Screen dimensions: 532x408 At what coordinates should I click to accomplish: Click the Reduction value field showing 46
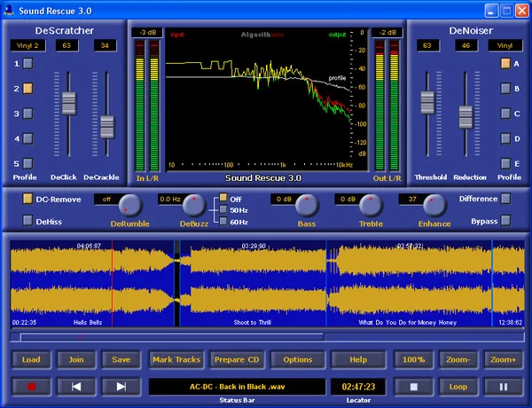[465, 45]
